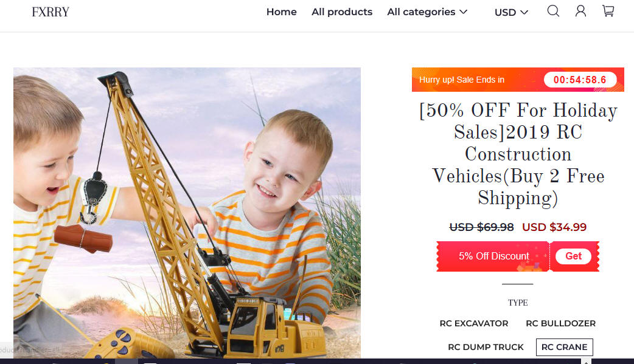The height and width of the screenshot is (364, 634).
Task: Open the All products page
Action: [x=342, y=12]
